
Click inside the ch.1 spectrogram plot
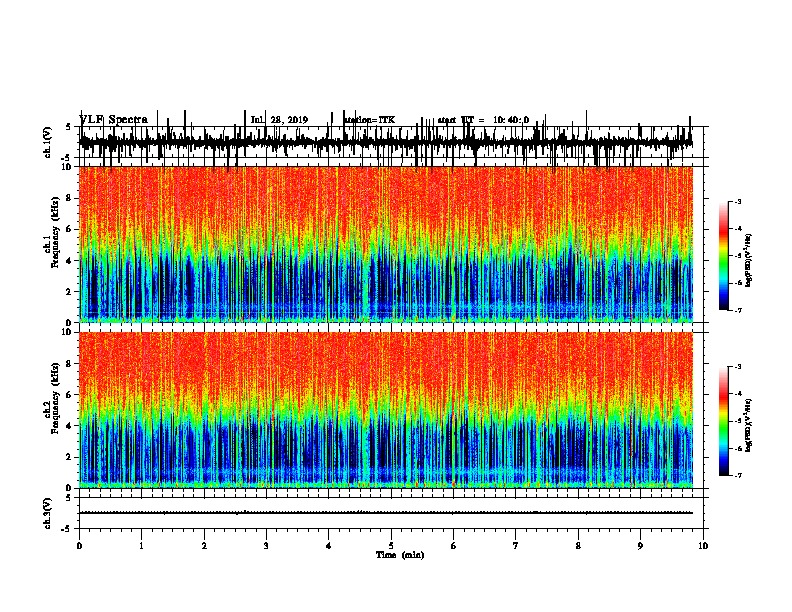tap(385, 244)
